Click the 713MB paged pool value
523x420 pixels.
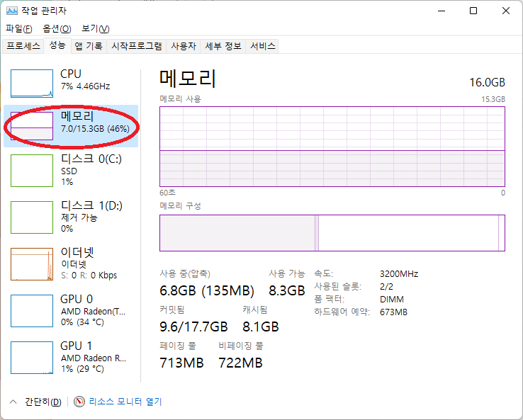(181, 363)
